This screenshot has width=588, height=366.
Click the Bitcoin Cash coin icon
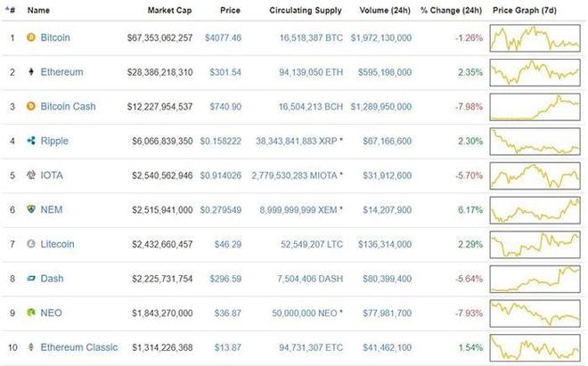pos(31,106)
